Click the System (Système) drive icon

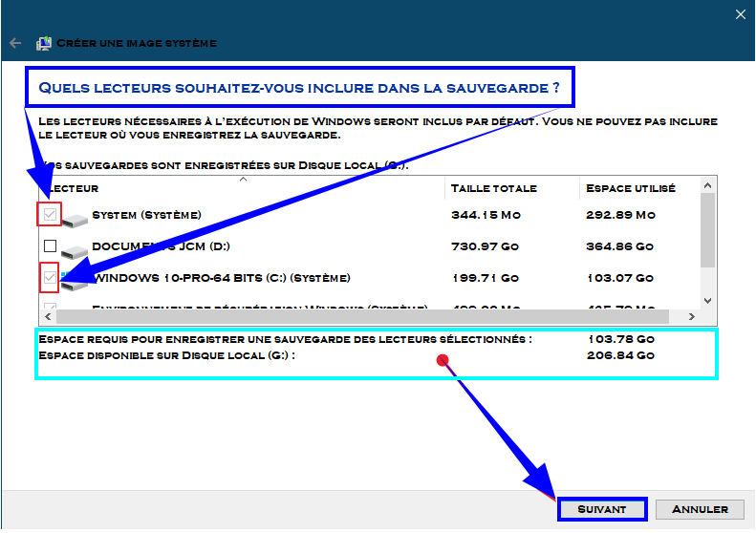[x=75, y=217]
